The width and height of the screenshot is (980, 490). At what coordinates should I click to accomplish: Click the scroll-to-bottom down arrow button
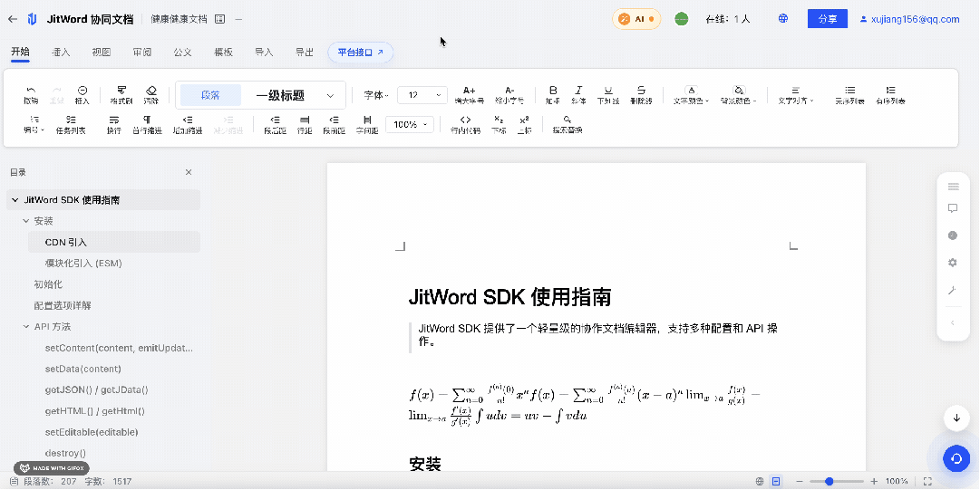[956, 418]
